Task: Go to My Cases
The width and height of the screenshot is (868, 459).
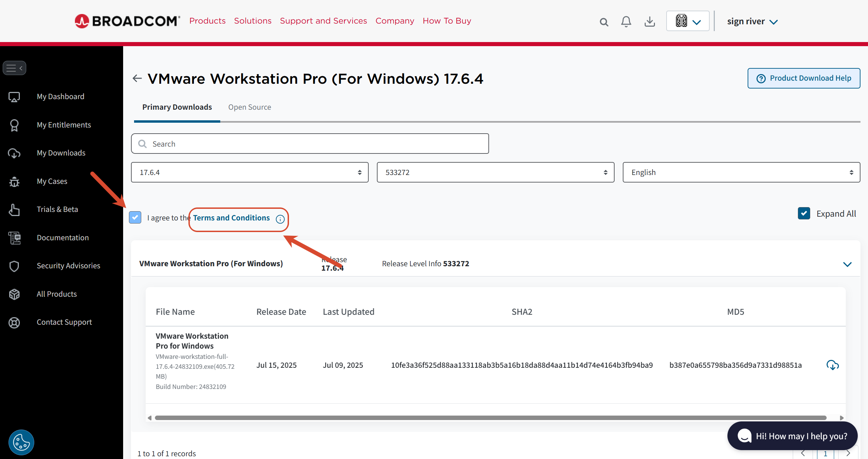Action: click(52, 181)
